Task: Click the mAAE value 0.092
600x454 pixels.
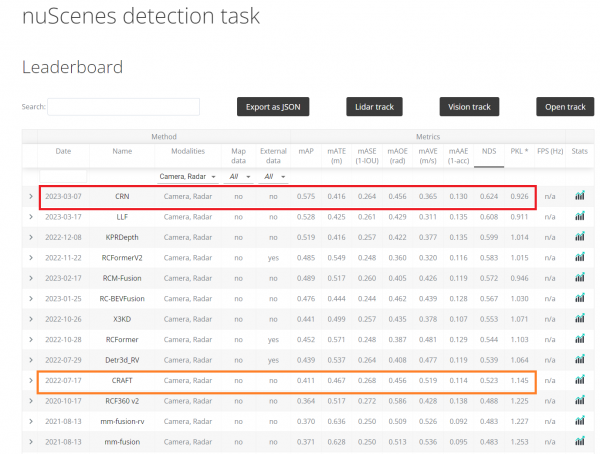Action: (x=458, y=421)
